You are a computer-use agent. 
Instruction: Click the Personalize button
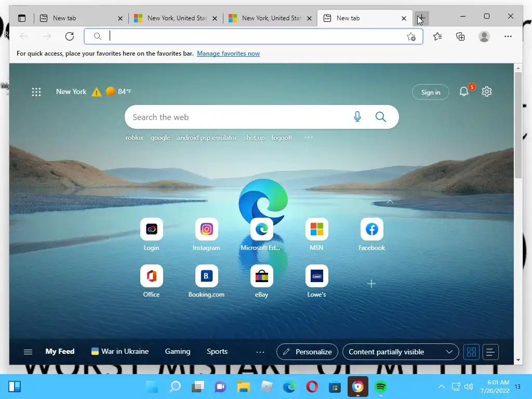point(307,352)
